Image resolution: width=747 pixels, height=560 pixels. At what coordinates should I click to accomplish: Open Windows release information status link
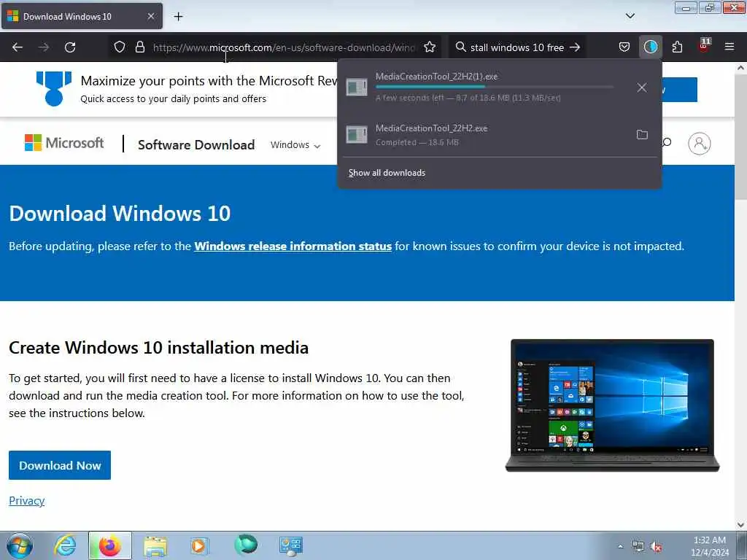click(x=293, y=246)
